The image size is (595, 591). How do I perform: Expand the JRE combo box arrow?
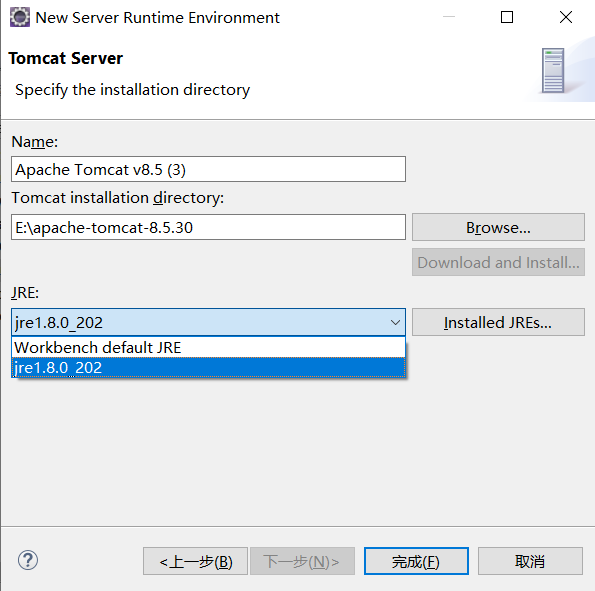[395, 323]
